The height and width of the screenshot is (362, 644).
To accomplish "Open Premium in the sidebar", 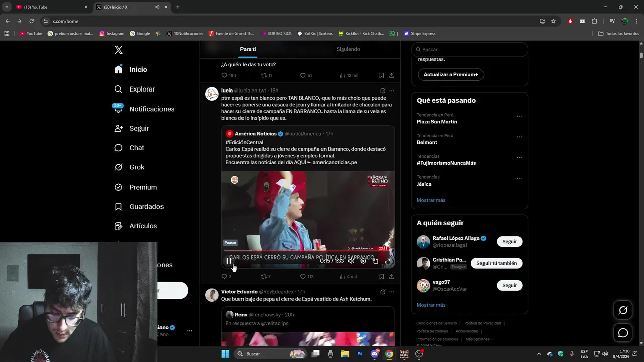I will (136, 187).
